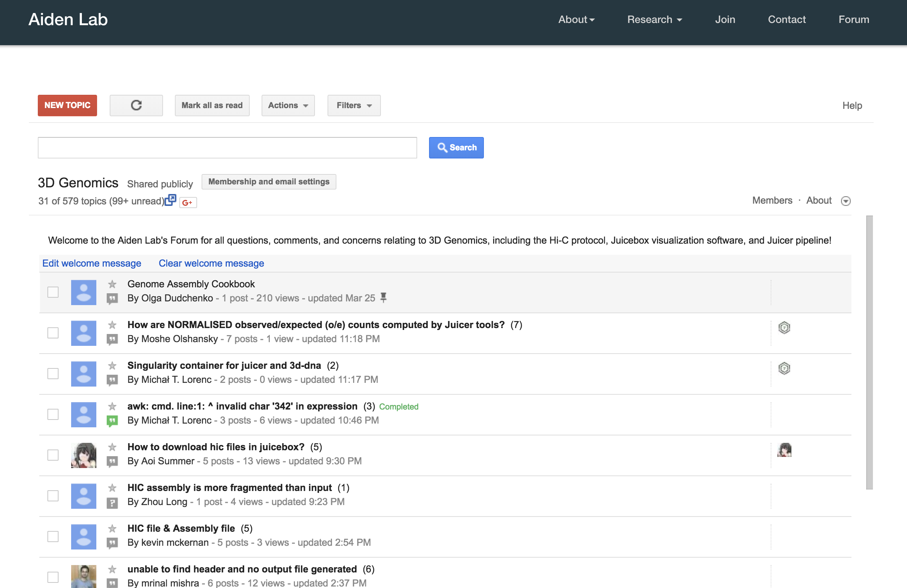This screenshot has width=907, height=588.
Task: Click the magnifier icon on the Search button
Action: click(x=443, y=147)
